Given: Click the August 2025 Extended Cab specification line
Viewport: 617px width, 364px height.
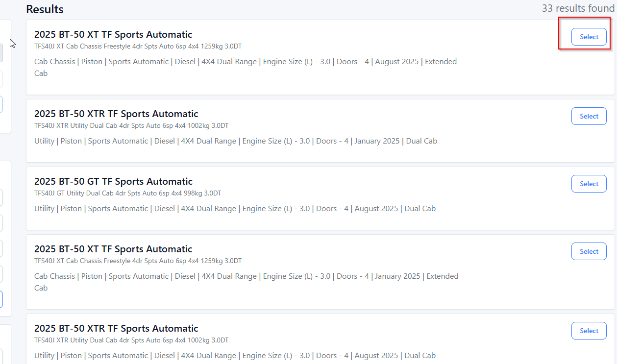Looking at the screenshot, I should (245, 62).
